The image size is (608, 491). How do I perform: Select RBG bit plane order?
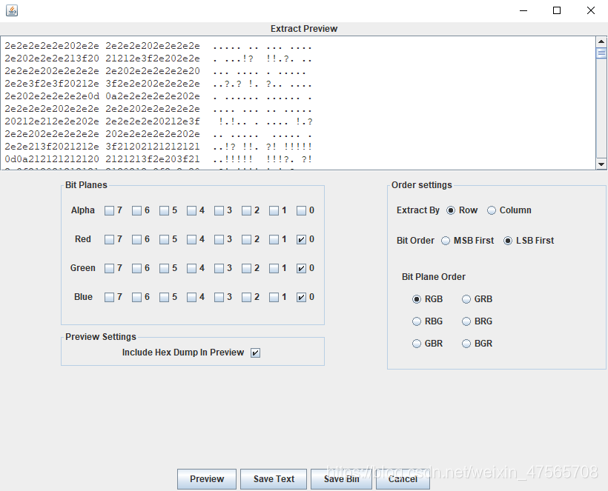416,322
